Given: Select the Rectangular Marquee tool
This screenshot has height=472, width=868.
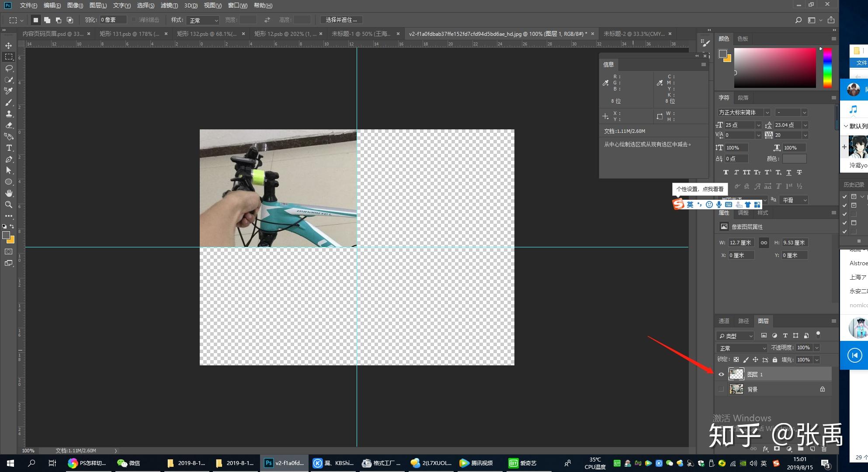Looking at the screenshot, I should click(8, 56).
